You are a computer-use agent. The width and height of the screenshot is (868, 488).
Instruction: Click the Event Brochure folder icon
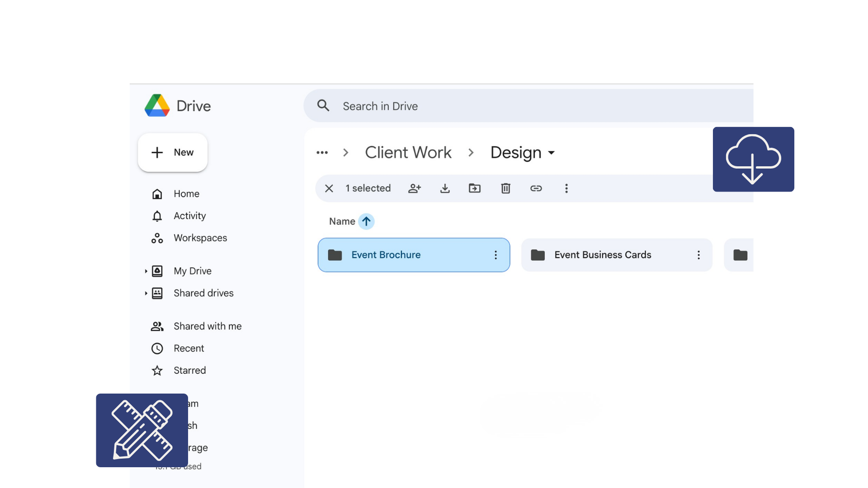pos(335,255)
